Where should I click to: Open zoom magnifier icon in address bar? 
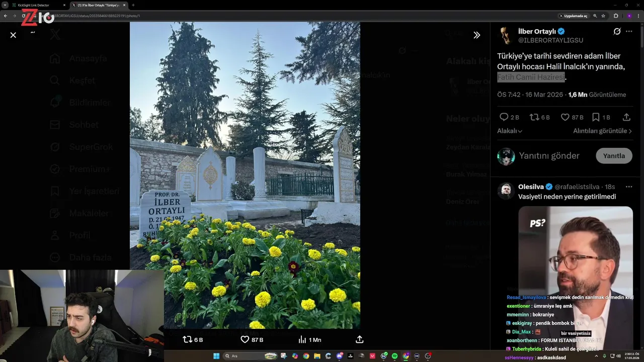click(x=595, y=16)
